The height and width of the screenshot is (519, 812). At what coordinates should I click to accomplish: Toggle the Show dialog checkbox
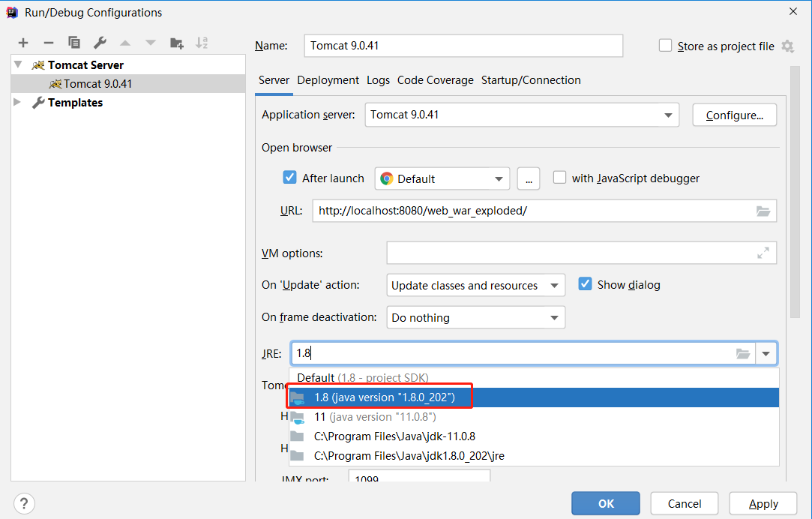click(585, 283)
